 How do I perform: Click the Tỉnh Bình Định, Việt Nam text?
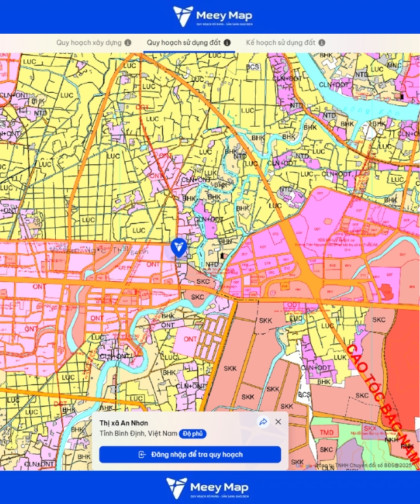[x=138, y=433]
